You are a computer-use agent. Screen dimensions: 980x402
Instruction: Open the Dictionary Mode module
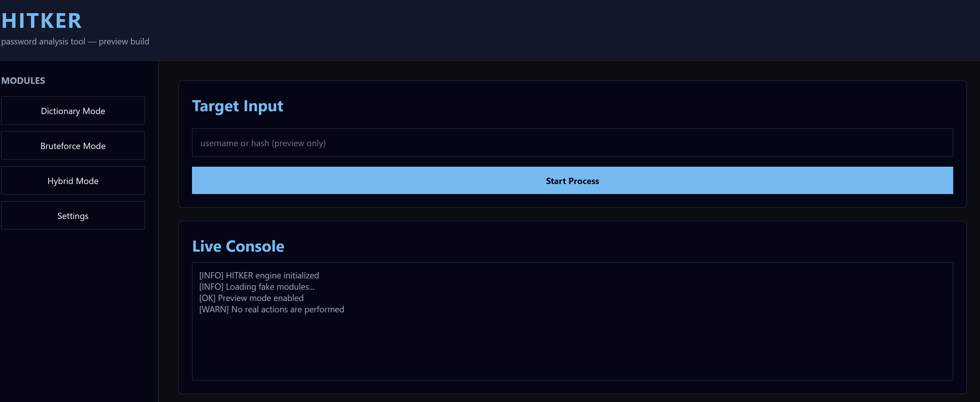click(73, 111)
